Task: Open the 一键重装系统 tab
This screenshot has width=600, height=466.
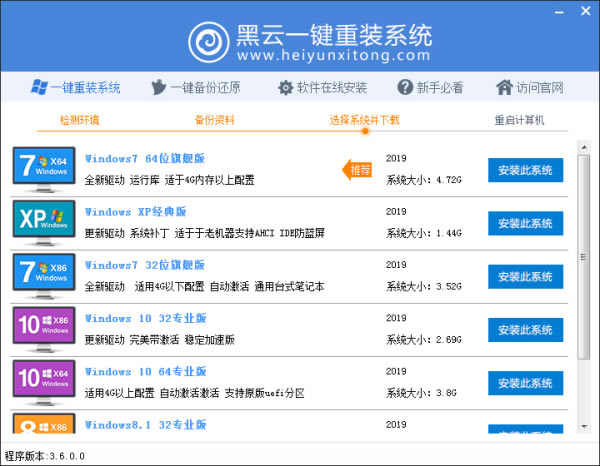Action: tap(76, 87)
